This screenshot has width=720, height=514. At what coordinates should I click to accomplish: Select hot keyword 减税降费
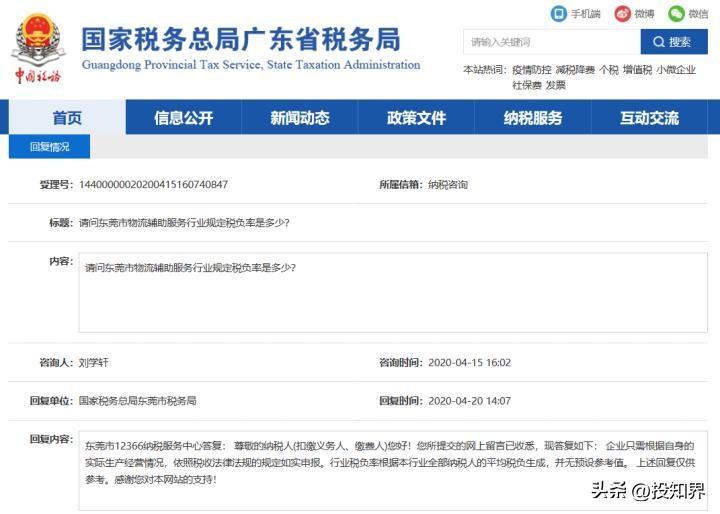tap(575, 70)
